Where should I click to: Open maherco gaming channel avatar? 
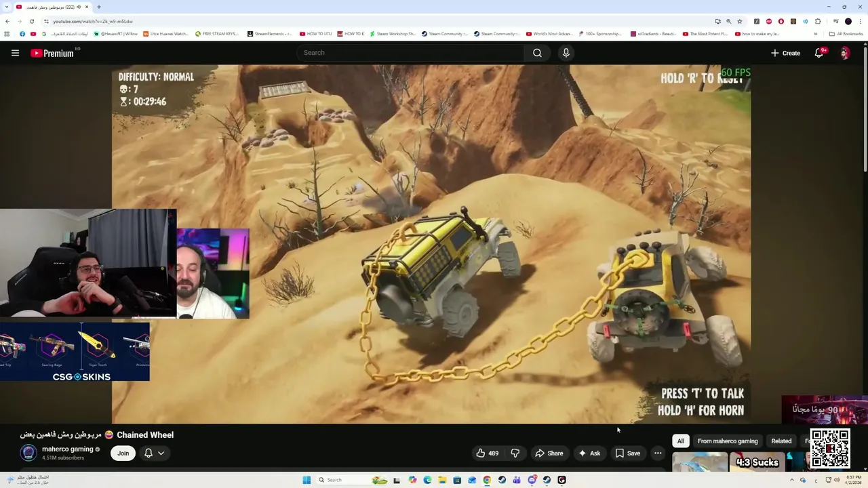[x=28, y=453]
